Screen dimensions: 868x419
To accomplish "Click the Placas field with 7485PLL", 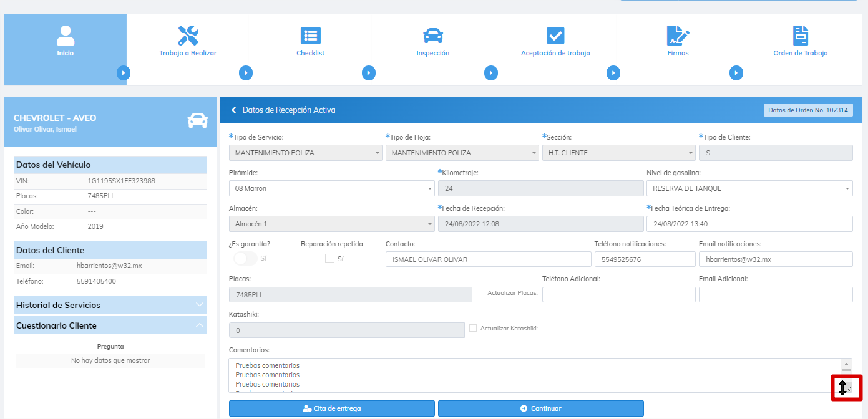I will pyautogui.click(x=351, y=294).
